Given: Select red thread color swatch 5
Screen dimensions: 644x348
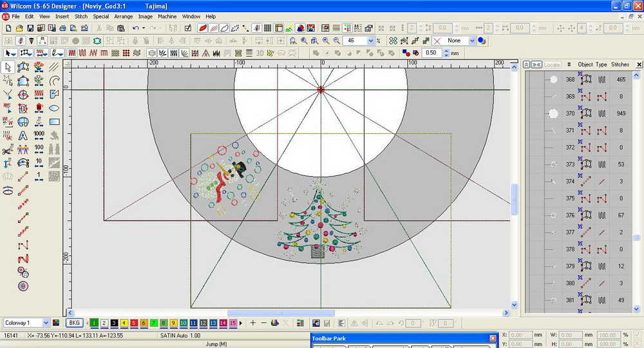Looking at the screenshot, I should 133,323.
